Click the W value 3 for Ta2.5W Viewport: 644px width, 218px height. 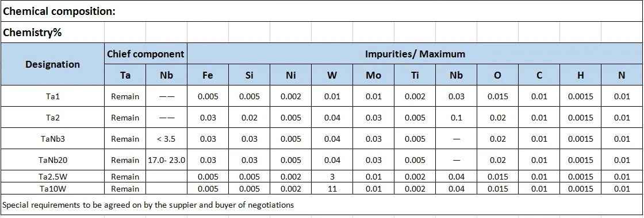[332, 177]
